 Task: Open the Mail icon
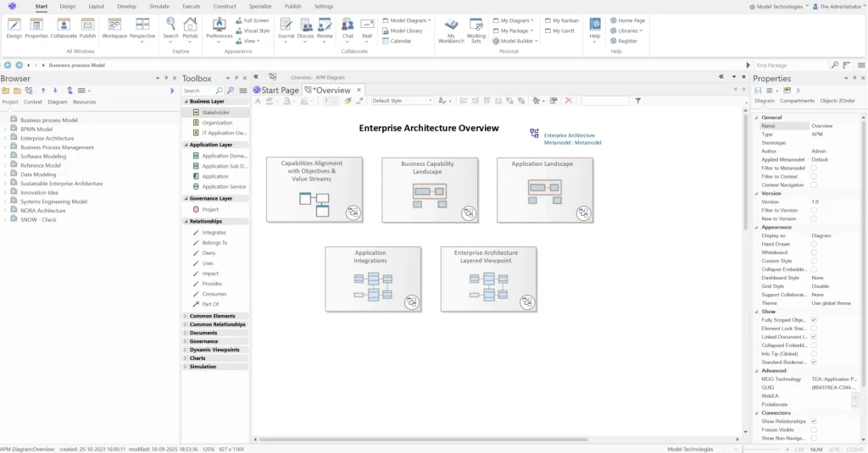point(367,28)
